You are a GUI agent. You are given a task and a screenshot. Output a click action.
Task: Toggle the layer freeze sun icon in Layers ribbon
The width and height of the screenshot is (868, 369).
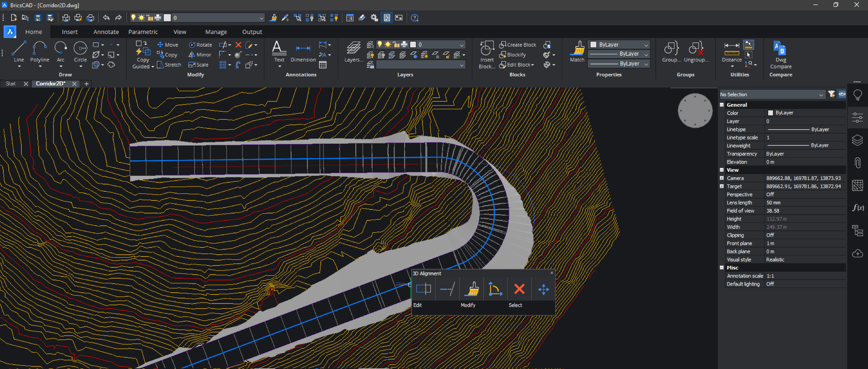(388, 44)
